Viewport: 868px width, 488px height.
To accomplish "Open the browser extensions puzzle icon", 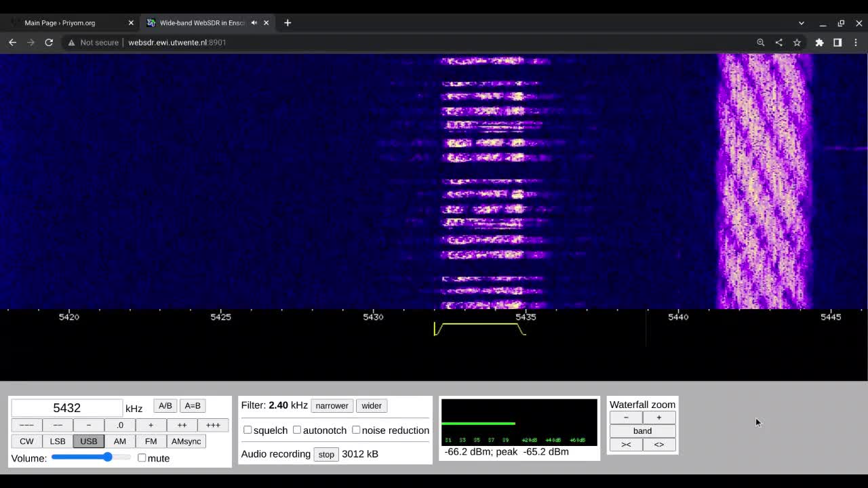I will tap(819, 42).
